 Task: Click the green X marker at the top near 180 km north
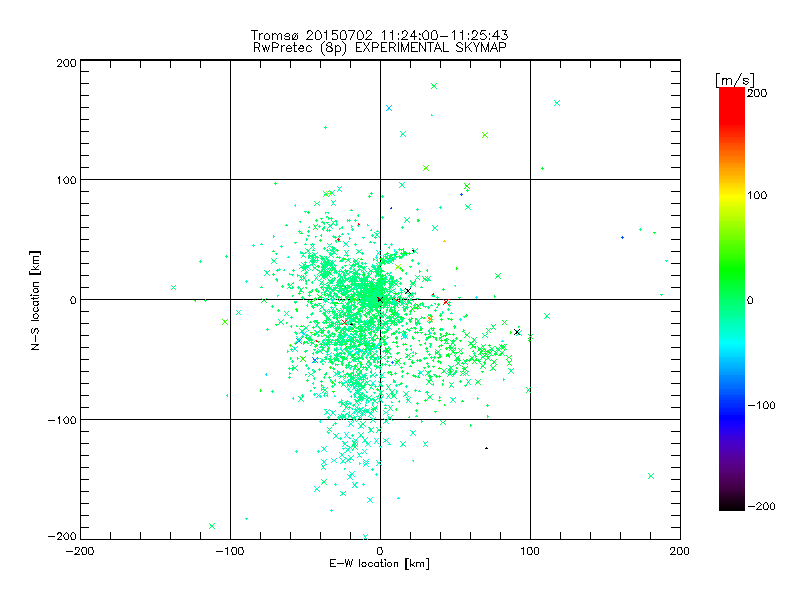click(x=434, y=86)
